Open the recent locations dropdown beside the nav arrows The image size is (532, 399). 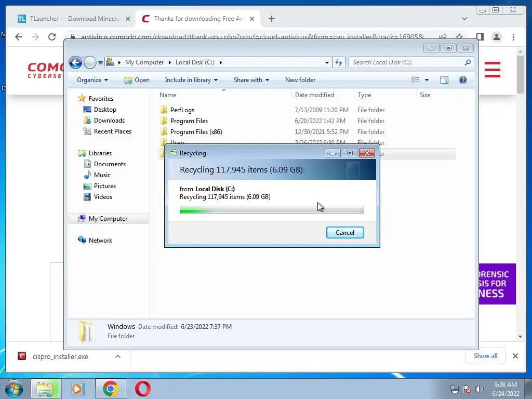click(100, 63)
